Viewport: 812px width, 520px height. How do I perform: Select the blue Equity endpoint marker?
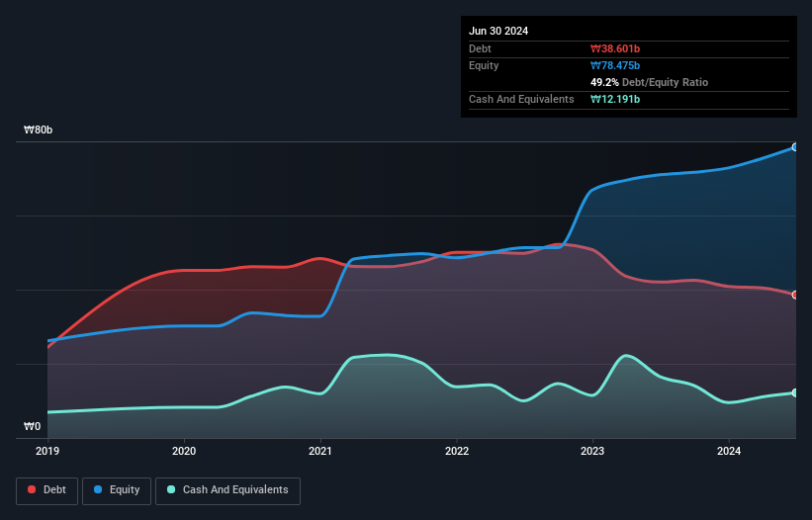795,147
